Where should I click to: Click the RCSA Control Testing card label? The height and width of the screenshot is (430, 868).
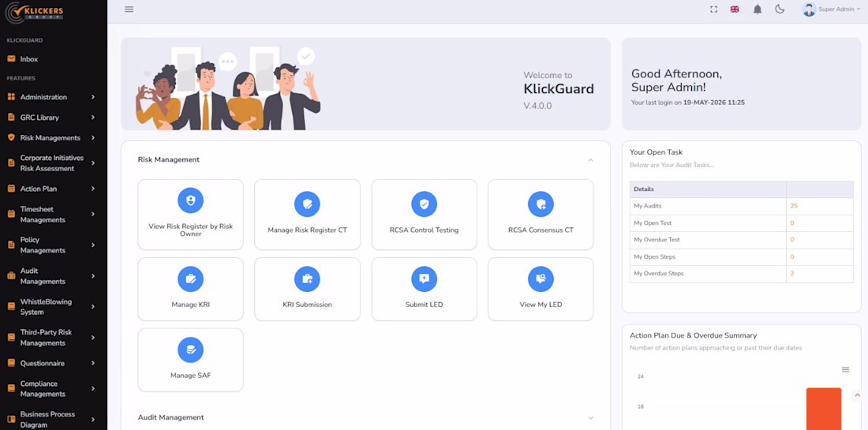click(424, 230)
